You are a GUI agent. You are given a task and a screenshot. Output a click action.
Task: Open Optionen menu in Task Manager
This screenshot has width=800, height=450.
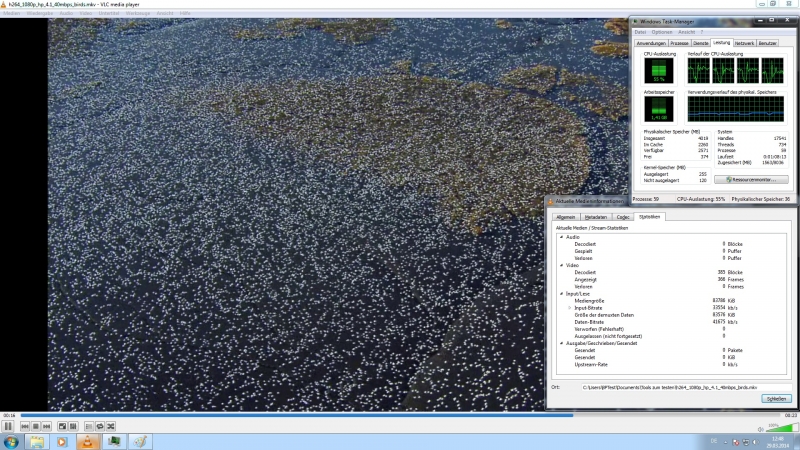pyautogui.click(x=662, y=32)
